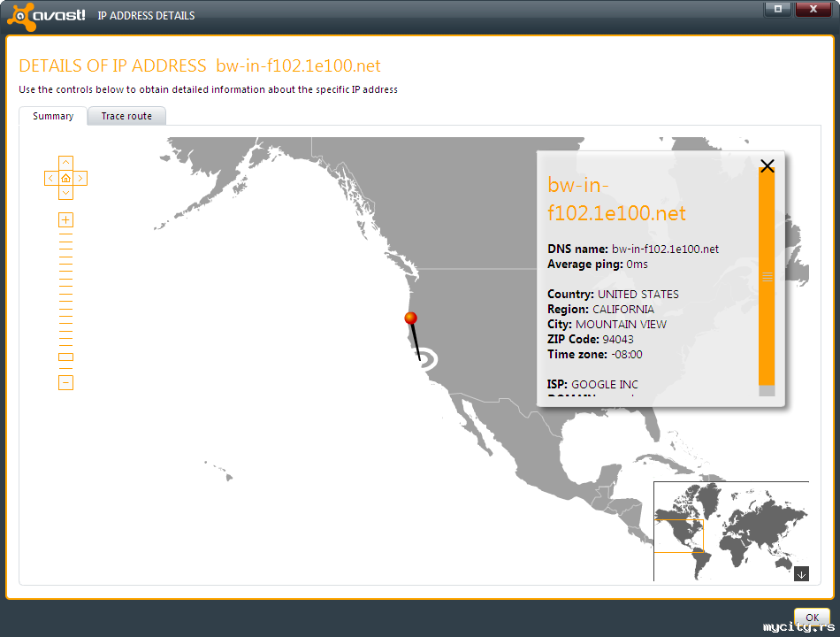Close the avast IP details window

pyautogui.click(x=813, y=9)
